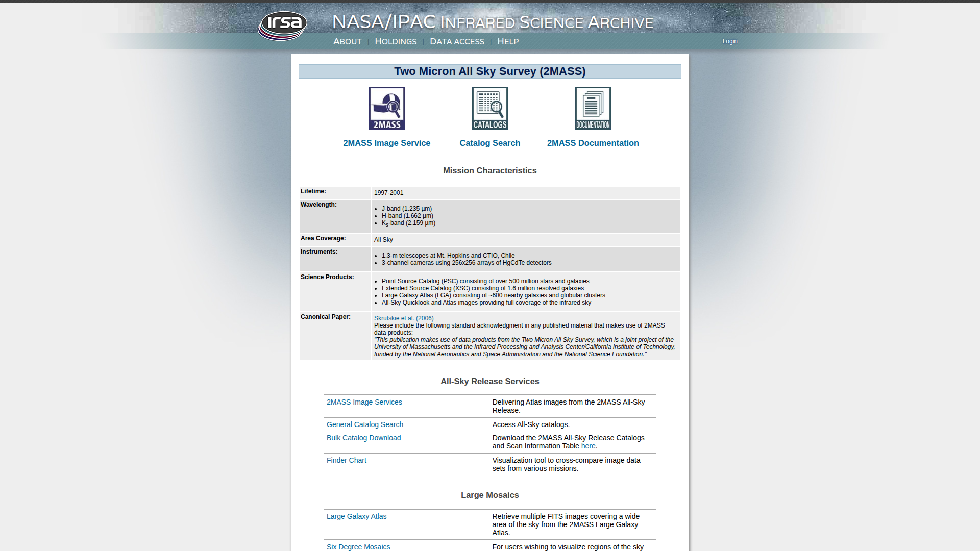Click the All-Sky Release Services heading
The image size is (980, 551).
490,382
